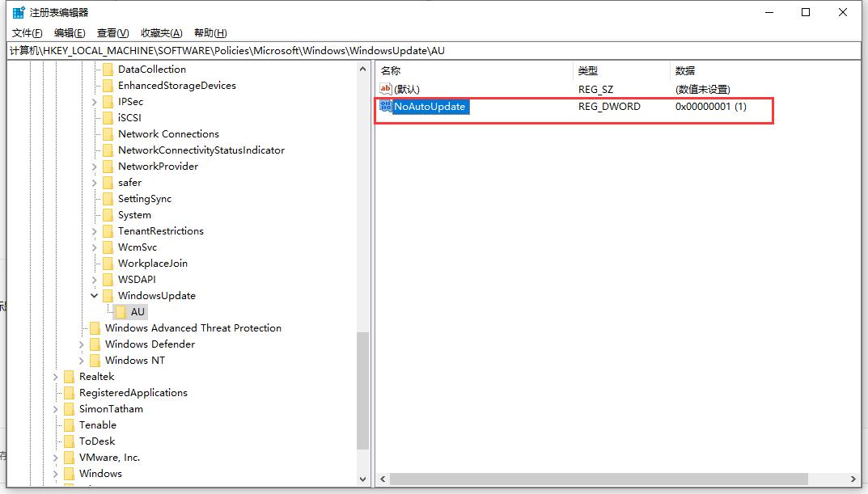The width and height of the screenshot is (868, 494).
Task: Click the registry path address bar
Action: (x=434, y=51)
